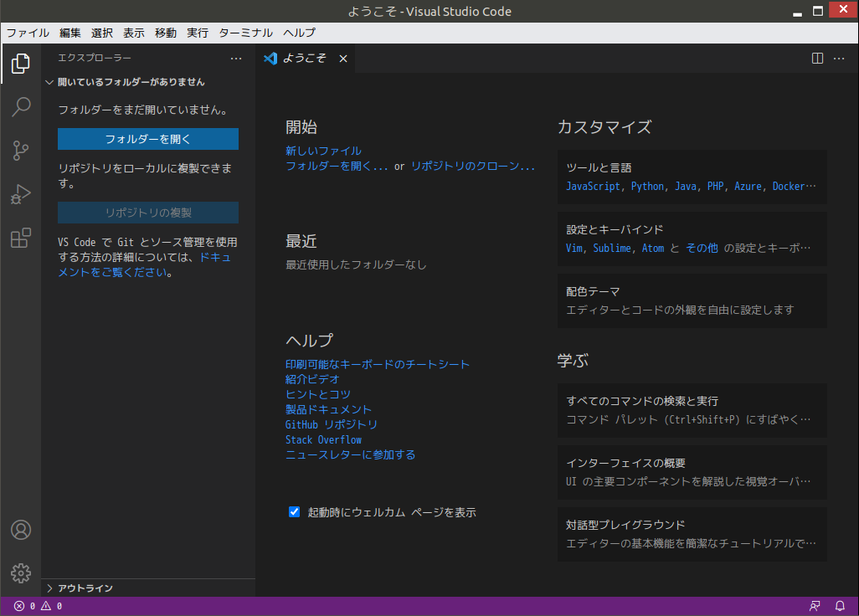Click Docker link in ツールと言語
This screenshot has height=616, width=859.
789,186
